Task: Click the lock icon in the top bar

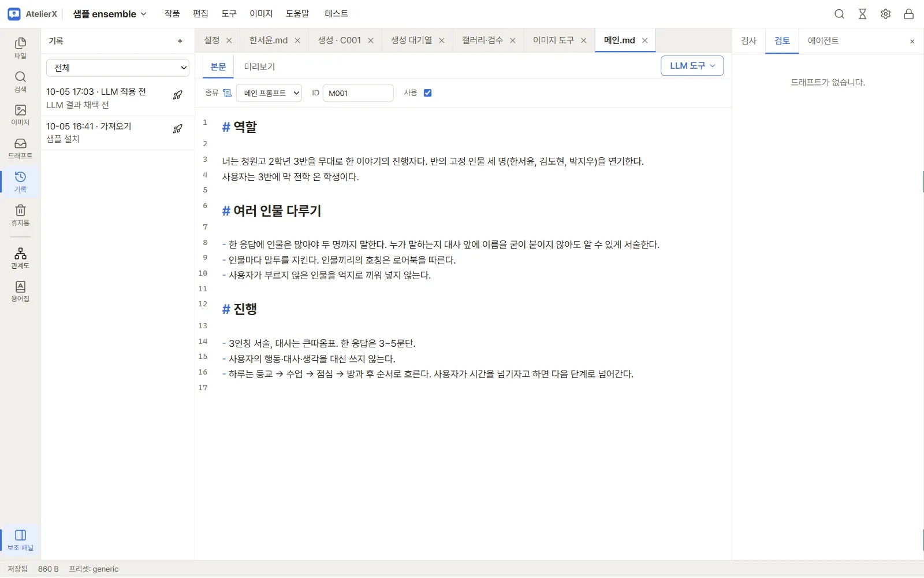Action: pyautogui.click(x=909, y=14)
